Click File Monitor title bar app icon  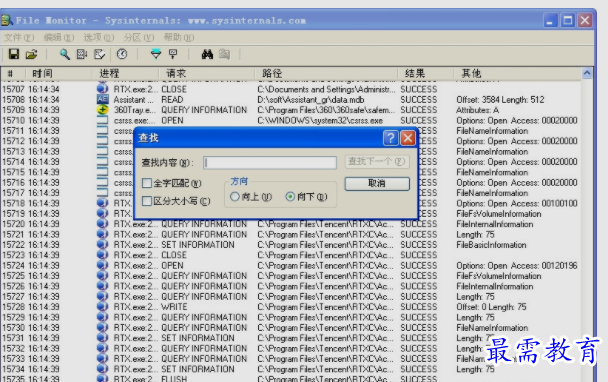coord(7,20)
